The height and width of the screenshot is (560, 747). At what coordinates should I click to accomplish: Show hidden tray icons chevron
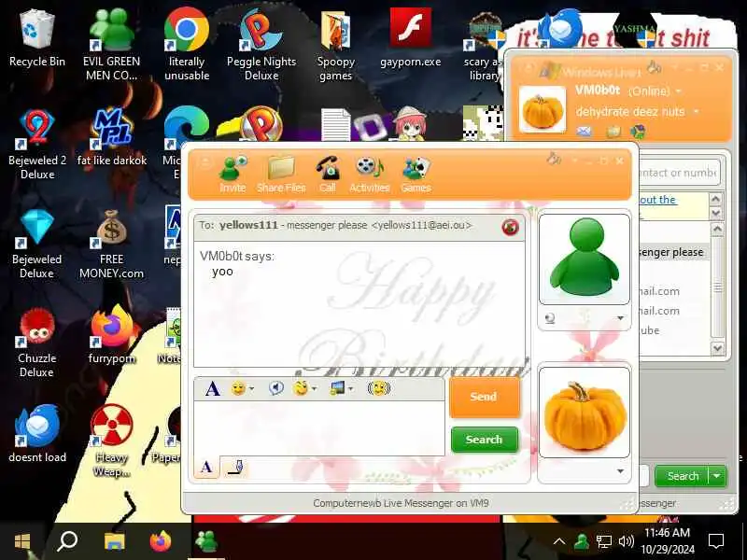point(558,541)
